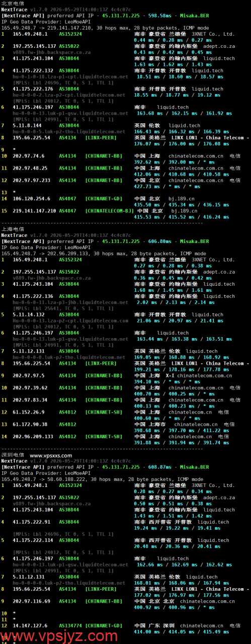Select hop IP 41.175.222.91
The width and height of the screenshot is (251, 644).
coord(31,522)
